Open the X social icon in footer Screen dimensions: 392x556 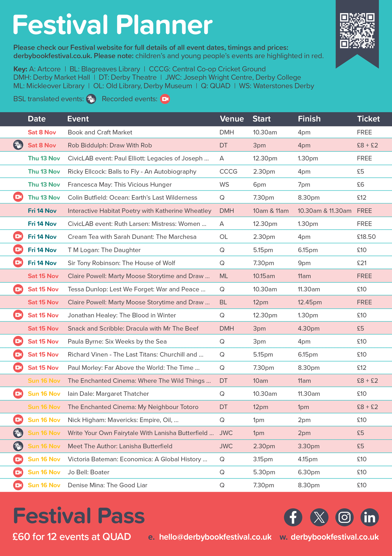[319, 517]
